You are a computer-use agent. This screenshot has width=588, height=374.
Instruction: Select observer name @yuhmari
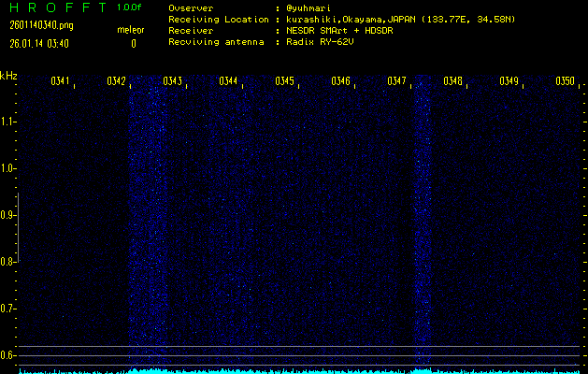pyautogui.click(x=308, y=8)
